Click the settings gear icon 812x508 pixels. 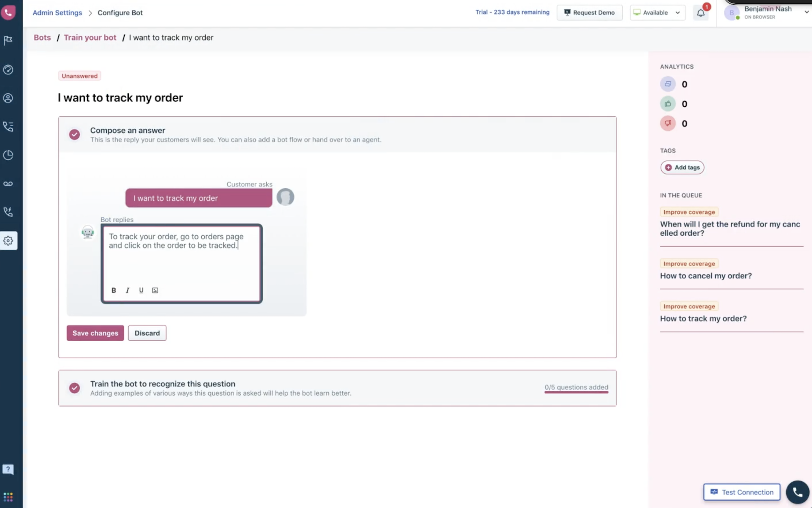8,240
